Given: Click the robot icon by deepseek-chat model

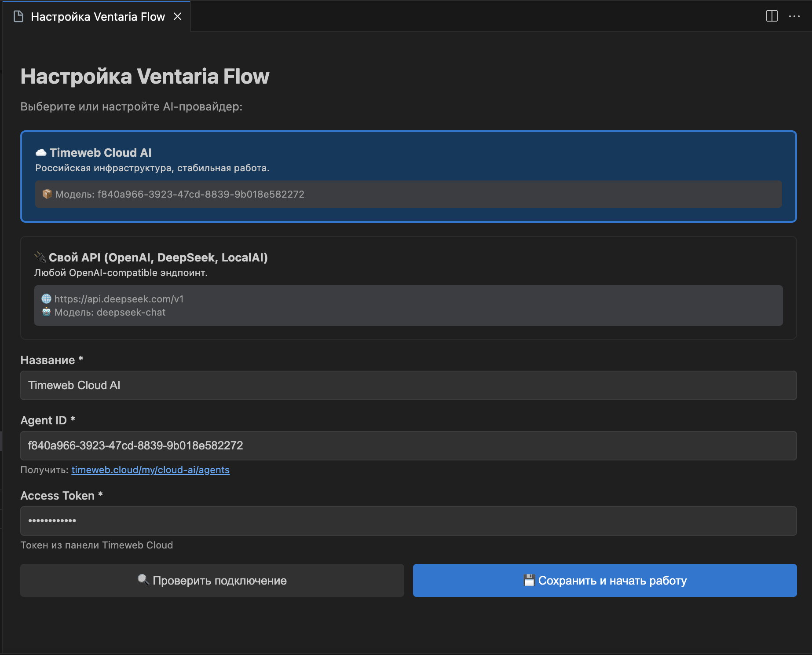Looking at the screenshot, I should click(x=46, y=312).
